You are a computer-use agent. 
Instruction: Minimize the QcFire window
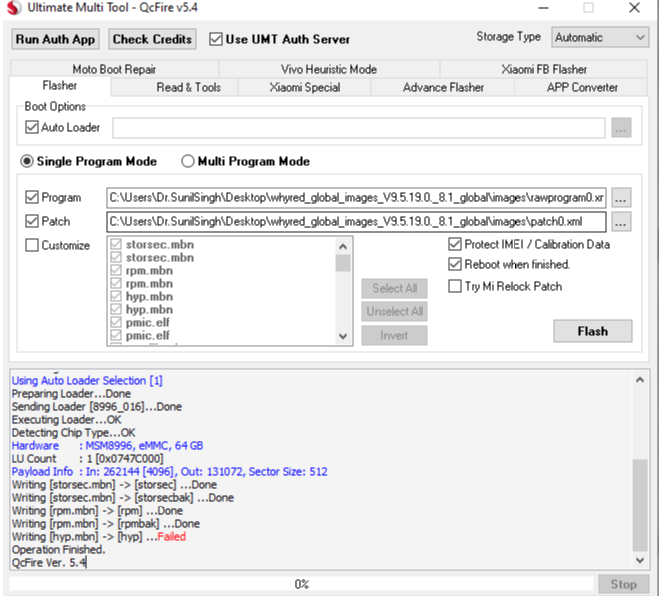pyautogui.click(x=543, y=8)
